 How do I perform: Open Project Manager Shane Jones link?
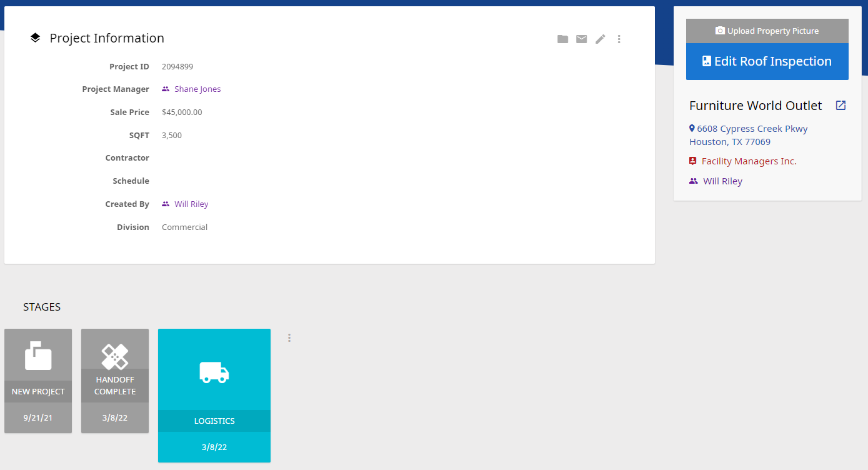[x=197, y=89]
